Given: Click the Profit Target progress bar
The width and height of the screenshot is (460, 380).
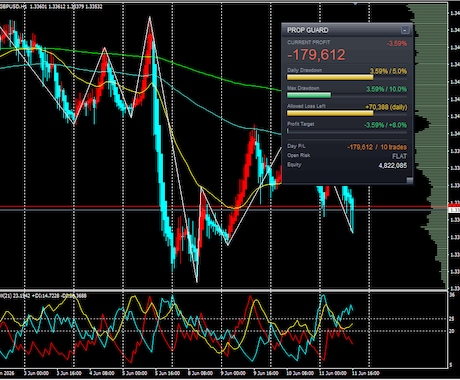Looking at the screenshot, I should pyautogui.click(x=347, y=131).
